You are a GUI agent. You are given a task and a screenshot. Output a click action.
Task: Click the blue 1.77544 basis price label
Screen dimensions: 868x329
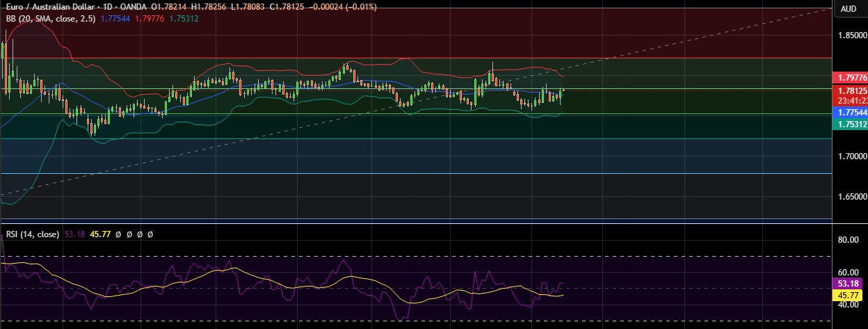tap(851, 112)
